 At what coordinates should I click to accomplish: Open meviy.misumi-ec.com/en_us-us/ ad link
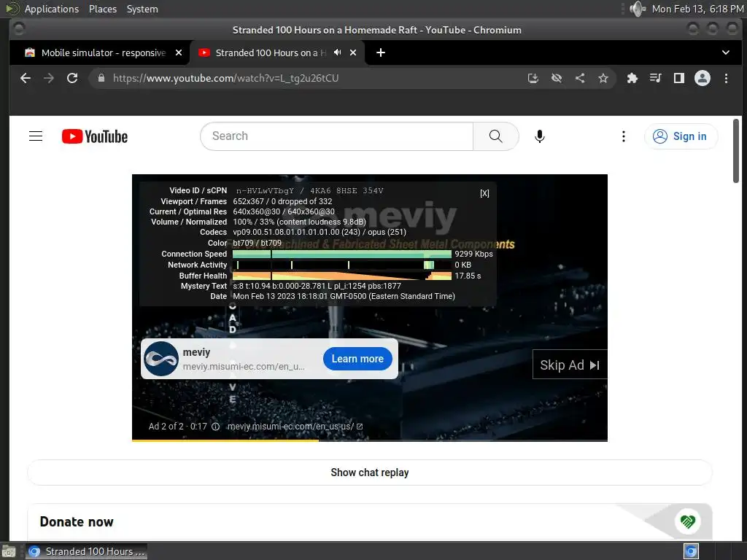[295, 427]
